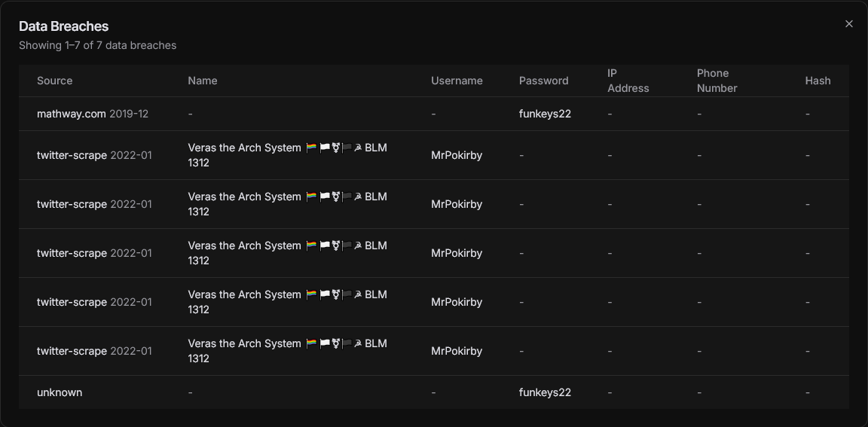The image size is (868, 427).
Task: Click the Username column header
Action: coord(457,81)
